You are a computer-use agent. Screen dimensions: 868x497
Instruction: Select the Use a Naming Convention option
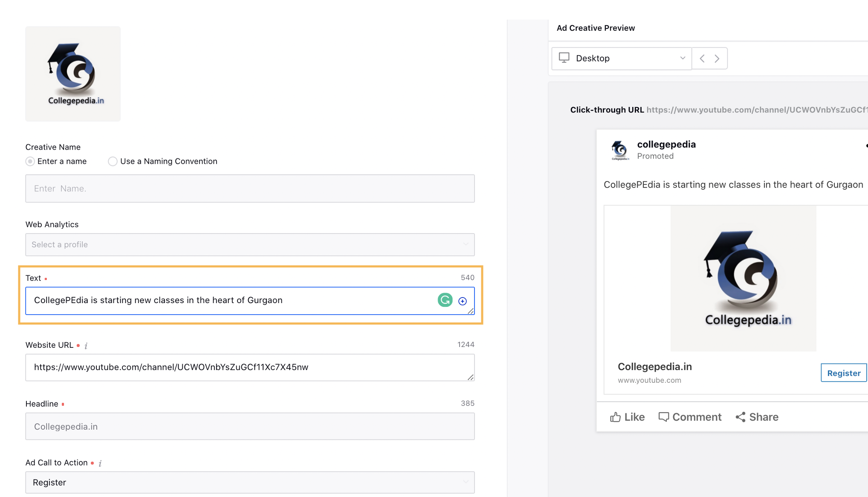[x=113, y=161]
